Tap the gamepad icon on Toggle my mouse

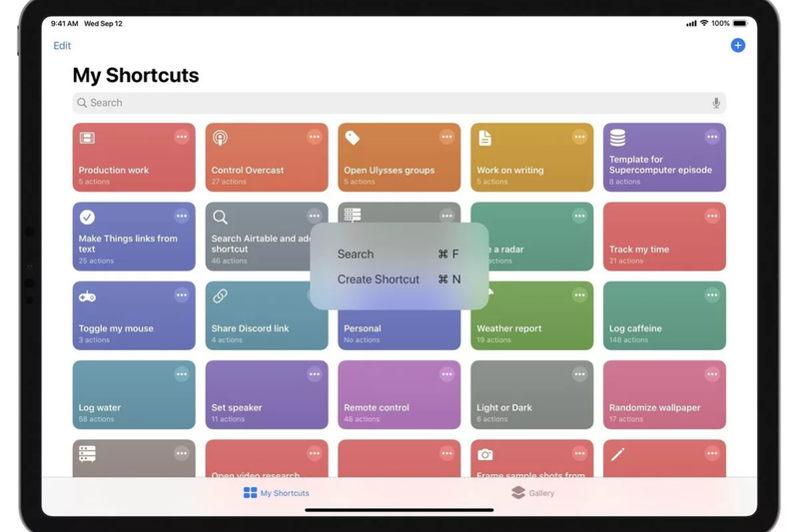[x=87, y=296]
